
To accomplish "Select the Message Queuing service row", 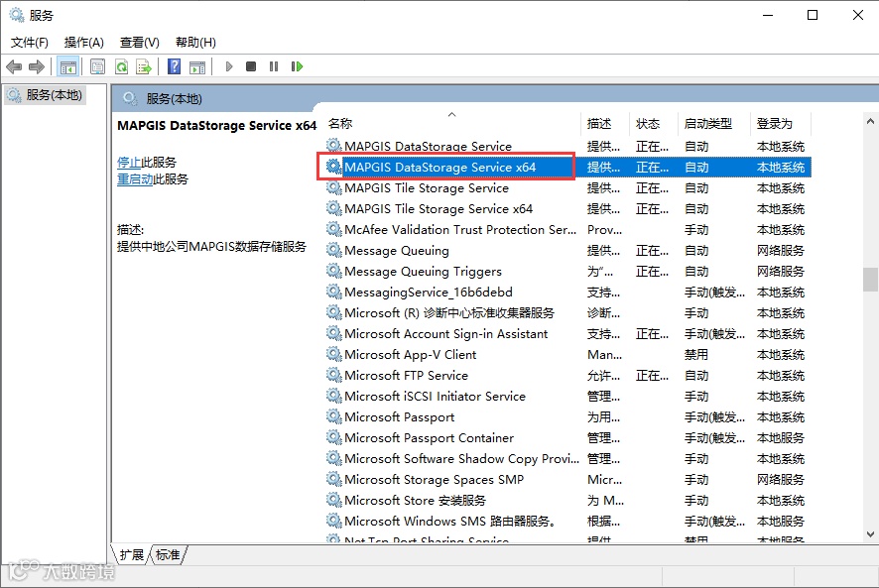I will tap(567, 250).
